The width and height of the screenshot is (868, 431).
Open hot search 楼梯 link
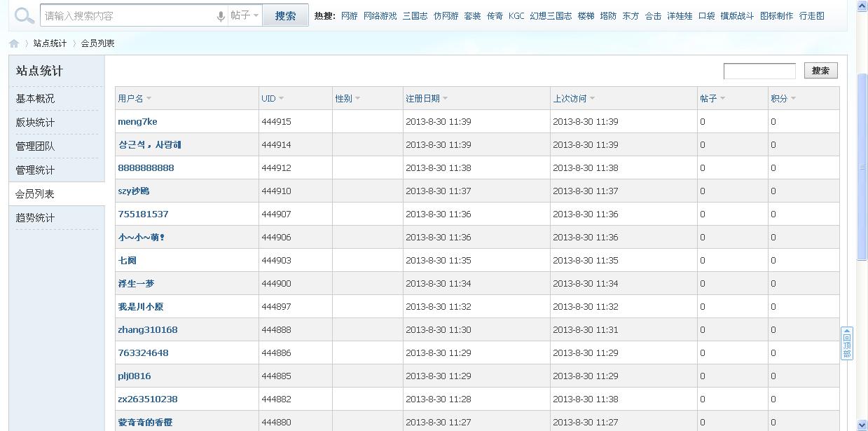click(586, 16)
